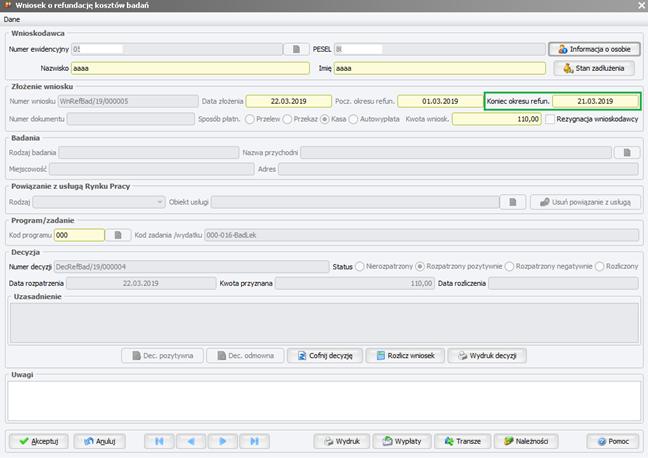Click Koniec okresu refun. date field
The image size is (648, 458).
[596, 101]
